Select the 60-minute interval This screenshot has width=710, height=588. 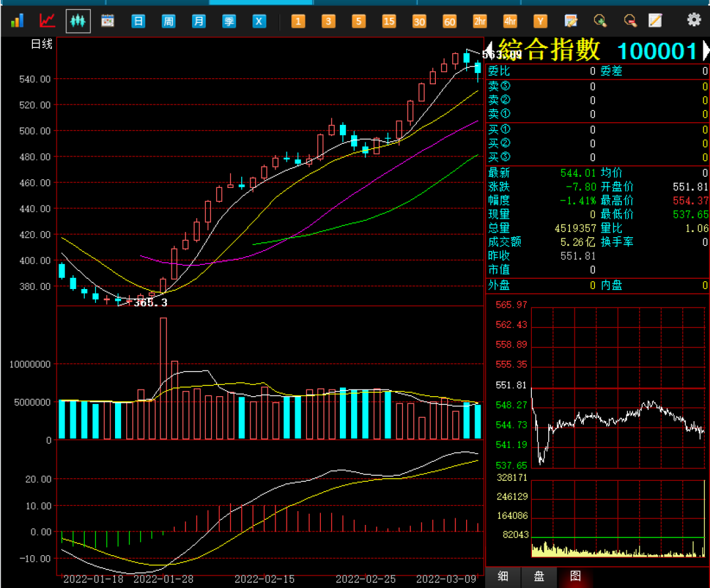tap(450, 21)
